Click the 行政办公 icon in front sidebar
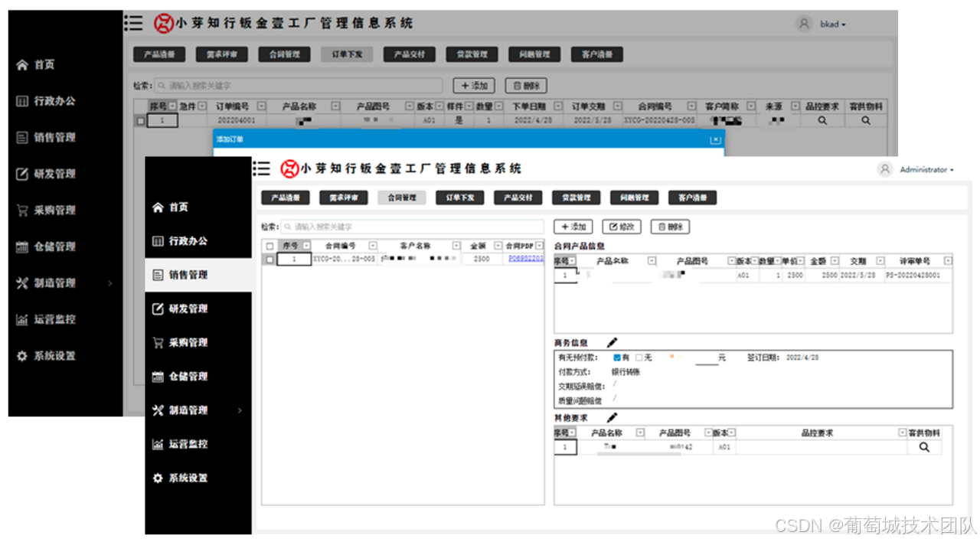The image size is (980, 542). pos(158,241)
